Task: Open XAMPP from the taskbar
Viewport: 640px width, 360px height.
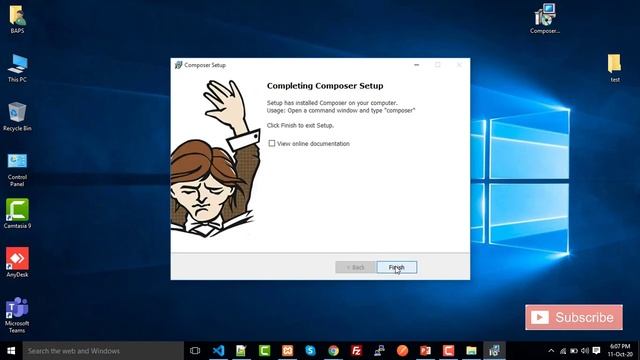Action: click(287, 351)
